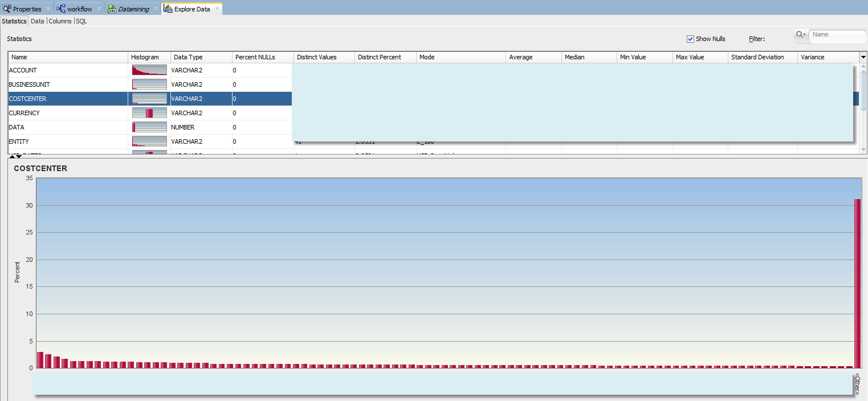Open the Columns sub-tab
This screenshot has width=868, height=401.
click(60, 21)
